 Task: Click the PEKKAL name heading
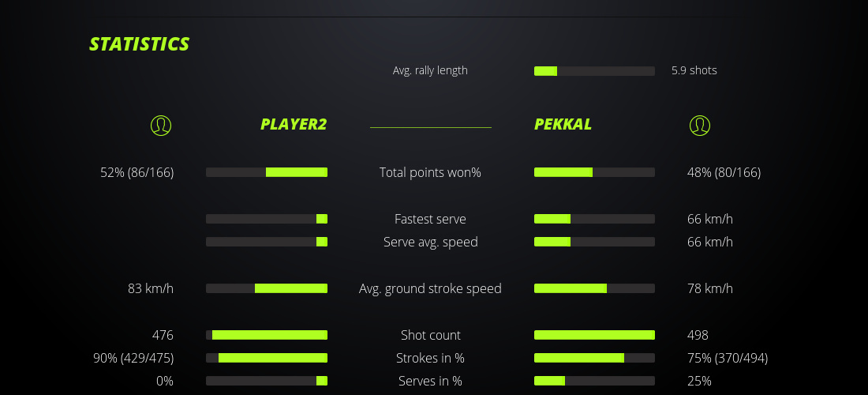[x=563, y=124]
